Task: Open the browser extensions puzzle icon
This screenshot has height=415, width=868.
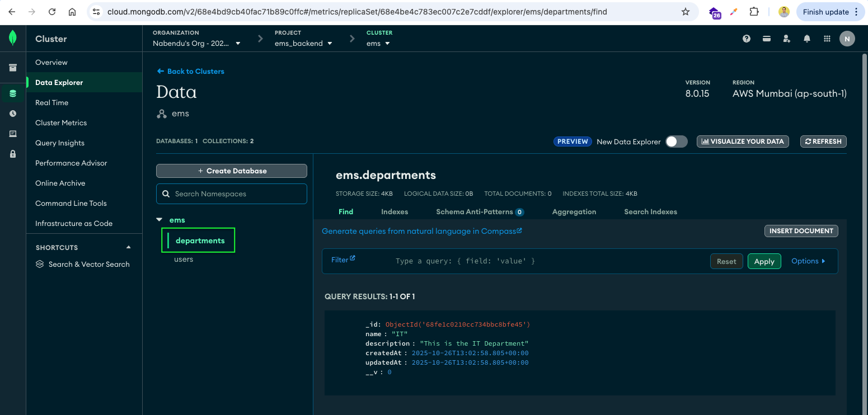Action: coord(754,12)
